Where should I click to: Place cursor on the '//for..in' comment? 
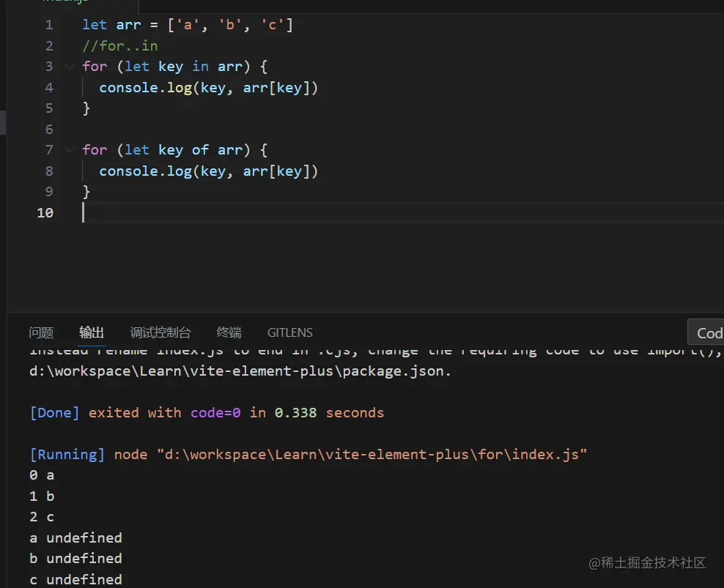(120, 45)
